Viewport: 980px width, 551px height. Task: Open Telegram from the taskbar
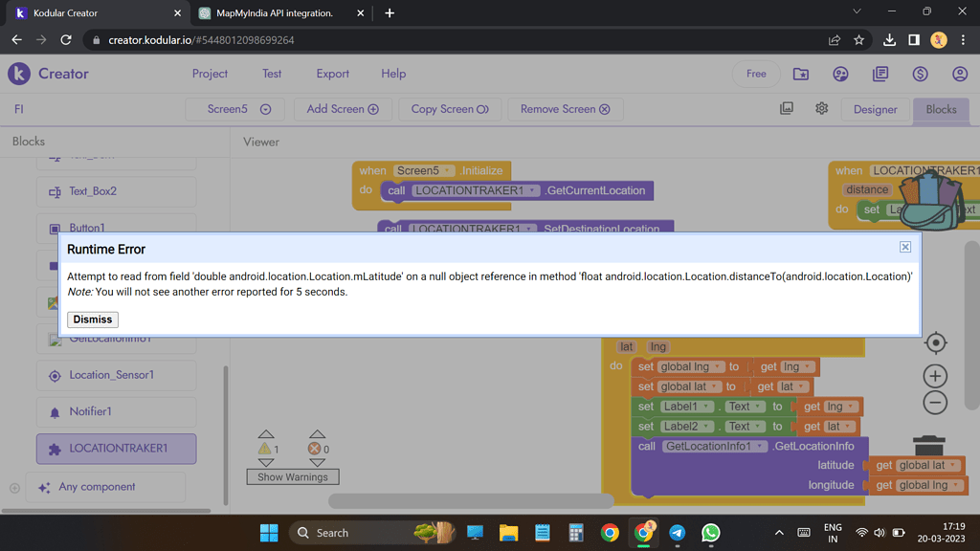677,533
